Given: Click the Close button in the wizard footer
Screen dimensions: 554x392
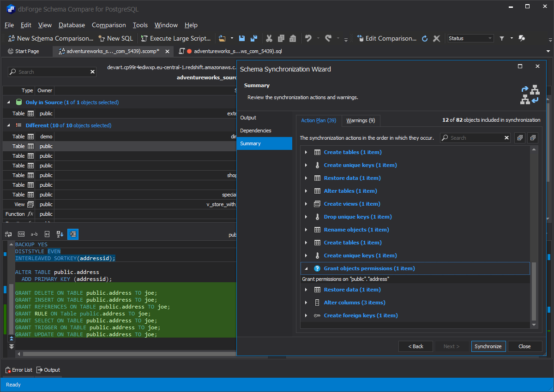Looking at the screenshot, I should [524, 346].
